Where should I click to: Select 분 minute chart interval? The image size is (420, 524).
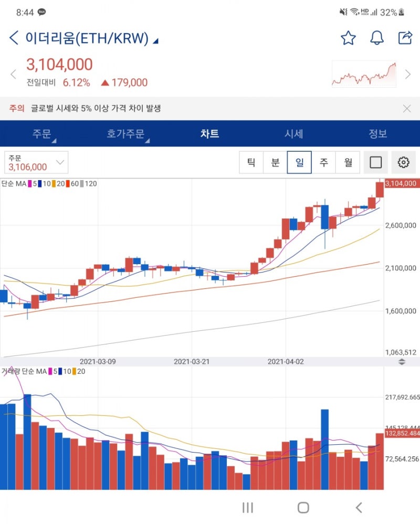[275, 162]
